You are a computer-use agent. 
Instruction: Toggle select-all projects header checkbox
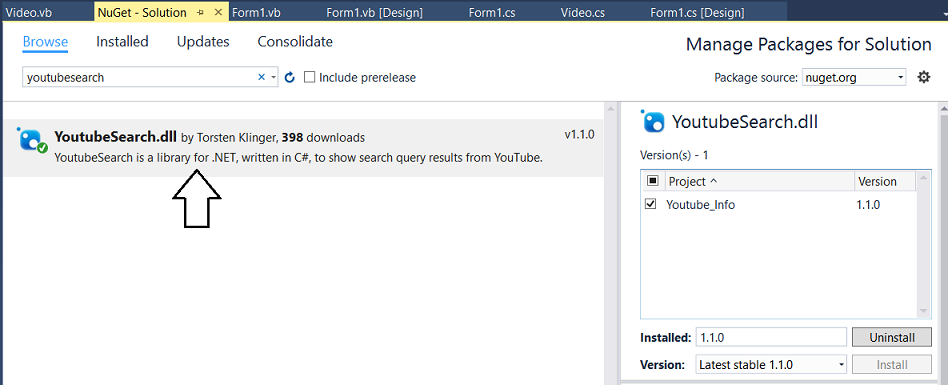652,181
